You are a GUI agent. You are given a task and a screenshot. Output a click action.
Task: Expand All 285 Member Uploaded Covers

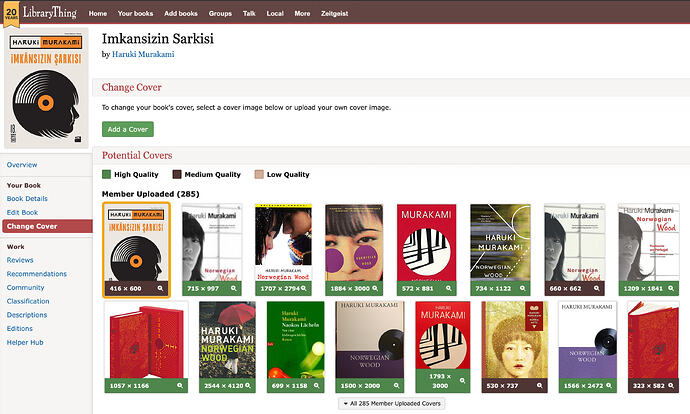click(392, 403)
